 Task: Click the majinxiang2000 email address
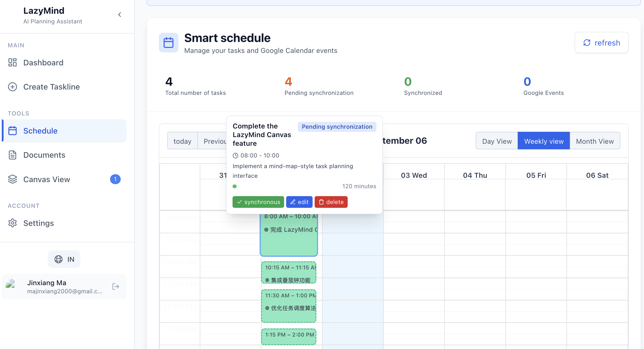point(65,291)
